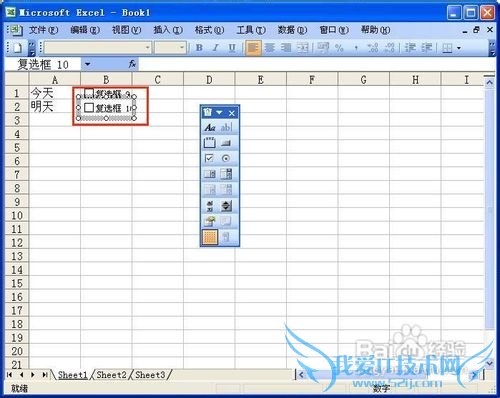Open the 视图 menu
The width and height of the screenshot is (500, 398).
[x=126, y=30]
